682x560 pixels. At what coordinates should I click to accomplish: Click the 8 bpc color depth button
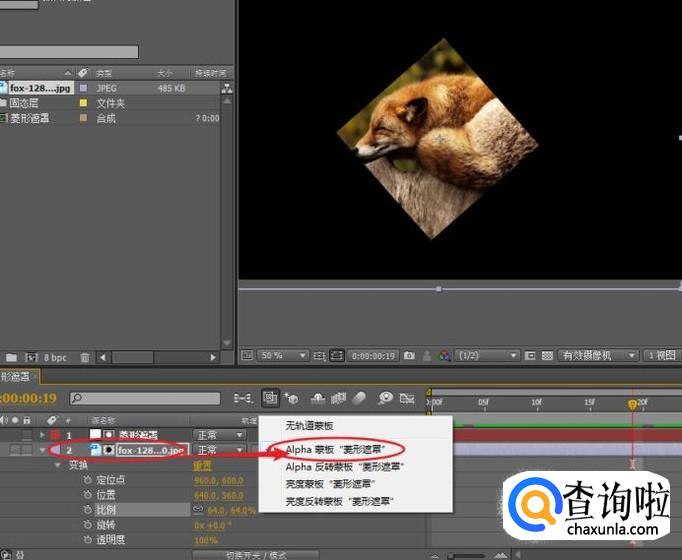tap(56, 357)
